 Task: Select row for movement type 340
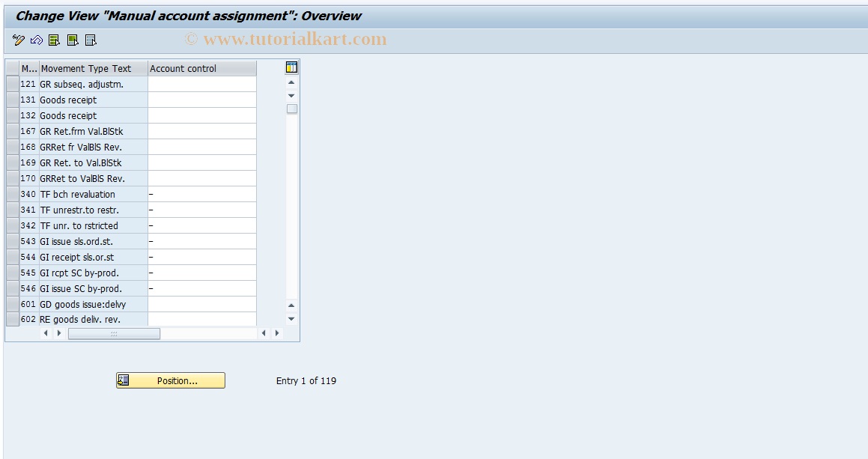(12, 195)
